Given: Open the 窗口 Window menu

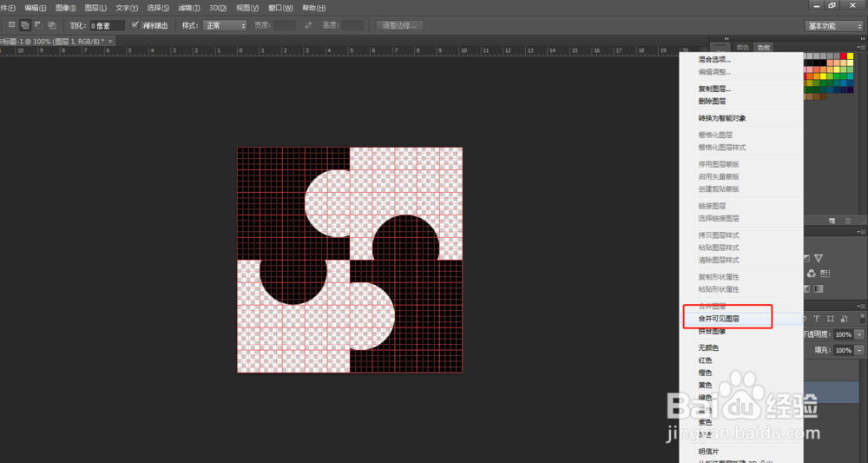Looking at the screenshot, I should coord(280,8).
